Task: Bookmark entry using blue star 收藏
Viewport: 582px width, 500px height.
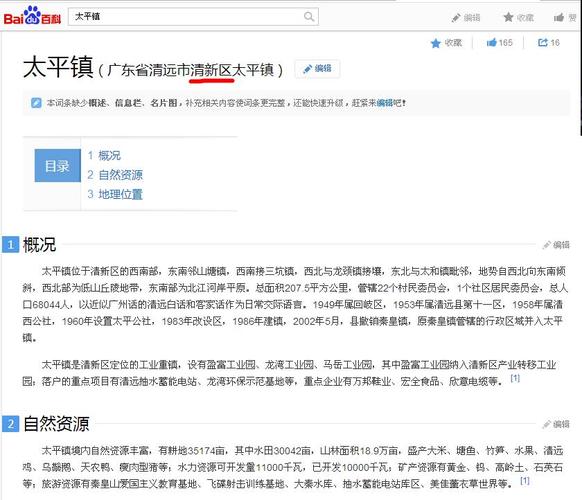Action: tap(446, 43)
